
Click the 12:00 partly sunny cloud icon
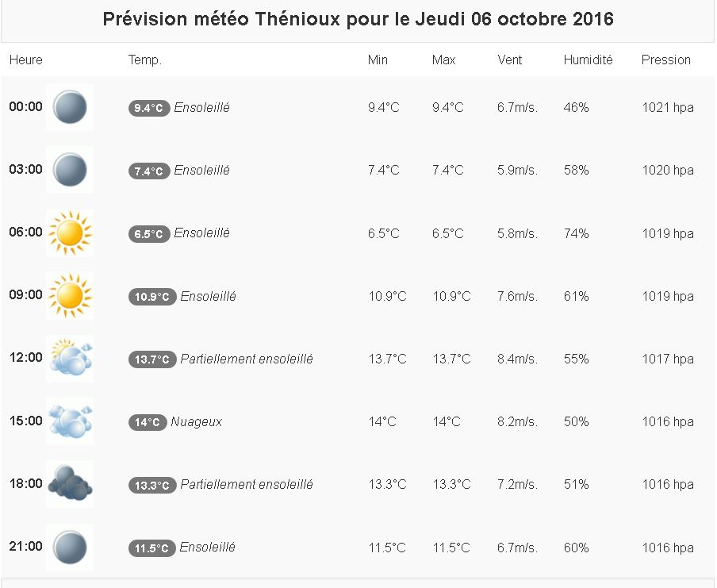coord(70,359)
